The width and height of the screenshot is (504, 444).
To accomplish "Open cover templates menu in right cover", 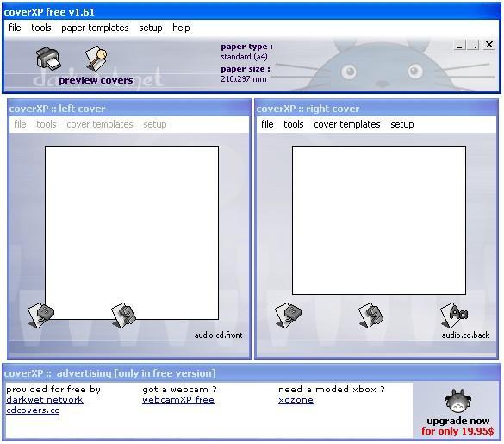I will tap(347, 124).
